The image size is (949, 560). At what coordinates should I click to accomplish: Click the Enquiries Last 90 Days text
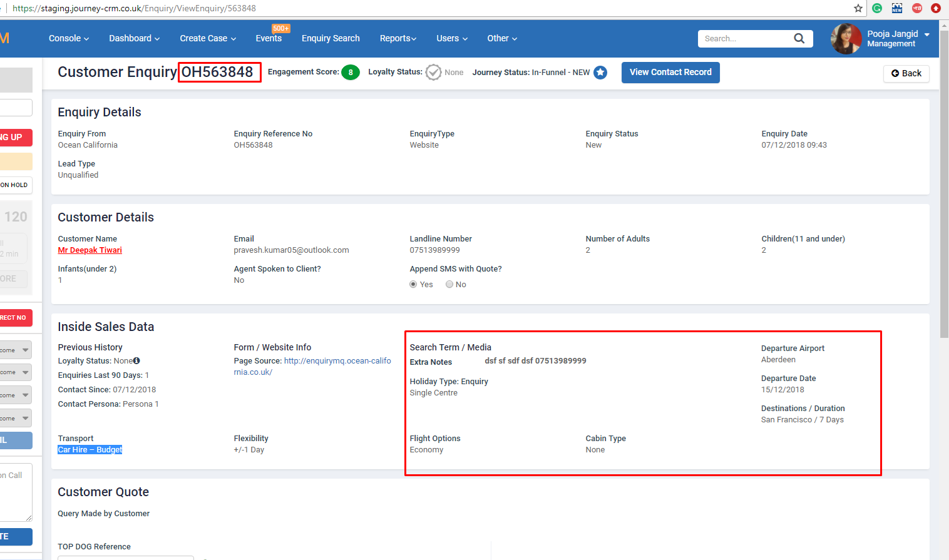(x=103, y=375)
